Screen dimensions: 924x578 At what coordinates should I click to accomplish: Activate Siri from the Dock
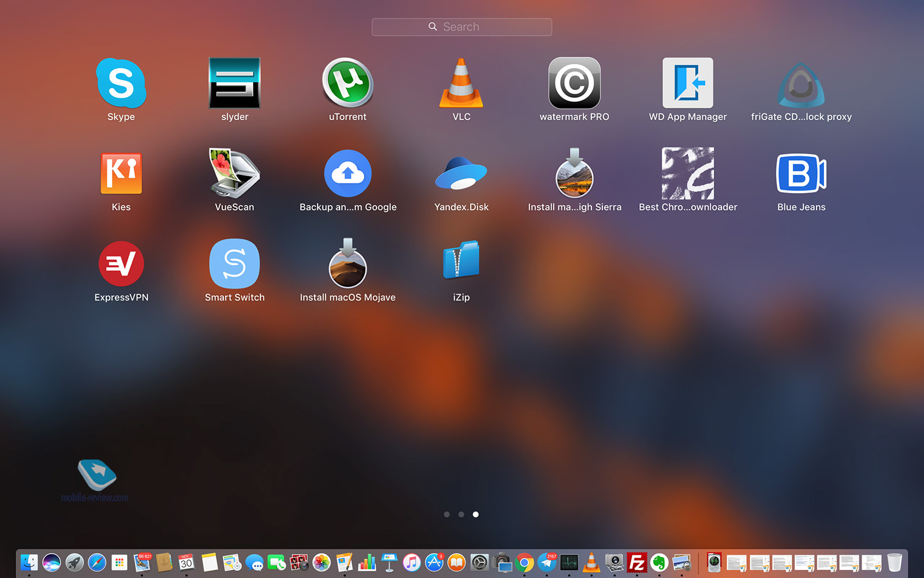[x=51, y=562]
